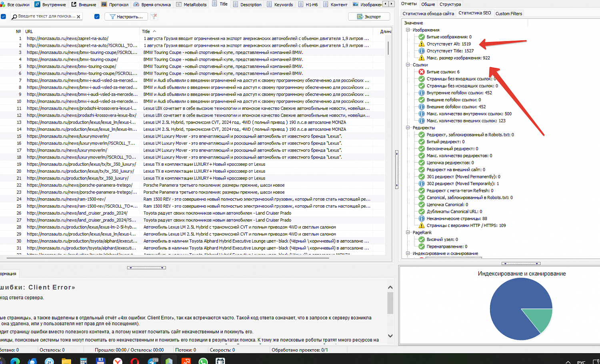Launch Opera browser from the taskbar
Image resolution: width=600 pixels, height=364 pixels.
[x=135, y=361]
